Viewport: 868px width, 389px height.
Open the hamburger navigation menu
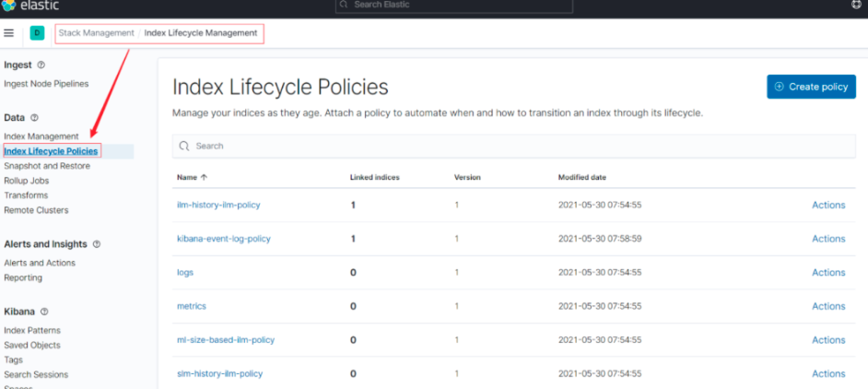click(x=9, y=33)
